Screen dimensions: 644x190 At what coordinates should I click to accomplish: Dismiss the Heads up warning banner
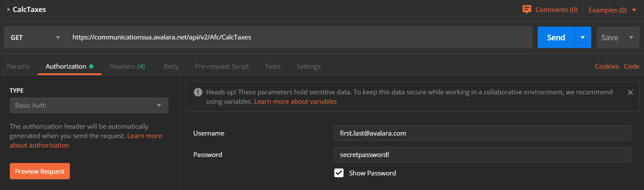pos(630,92)
